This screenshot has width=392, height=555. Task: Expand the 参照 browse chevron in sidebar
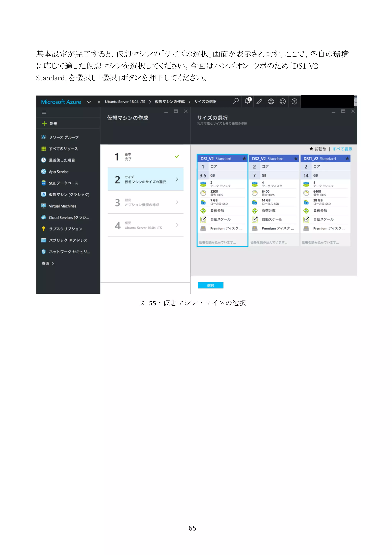click(x=53, y=264)
